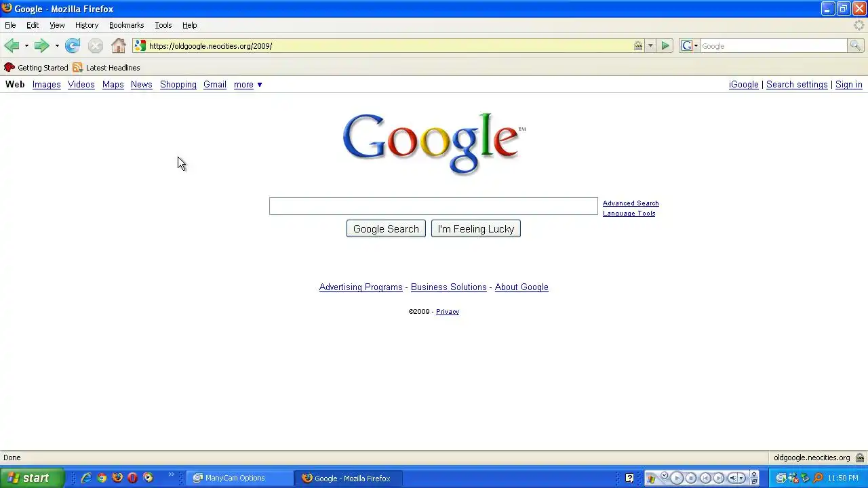
Task: Click the Sign in link
Action: [849, 85]
